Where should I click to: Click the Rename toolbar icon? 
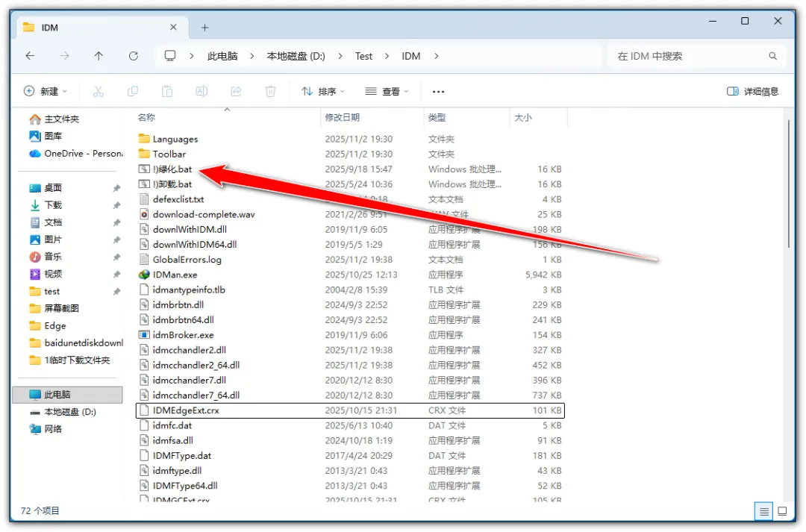point(201,92)
